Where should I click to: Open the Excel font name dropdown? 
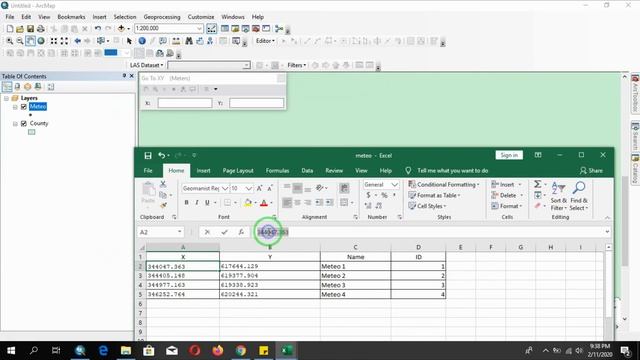[x=224, y=189]
